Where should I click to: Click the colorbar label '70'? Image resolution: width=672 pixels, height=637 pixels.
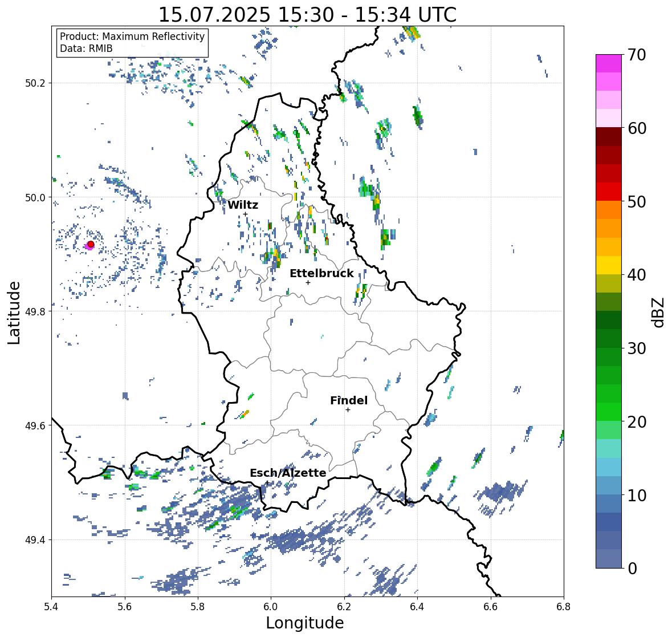coord(637,55)
